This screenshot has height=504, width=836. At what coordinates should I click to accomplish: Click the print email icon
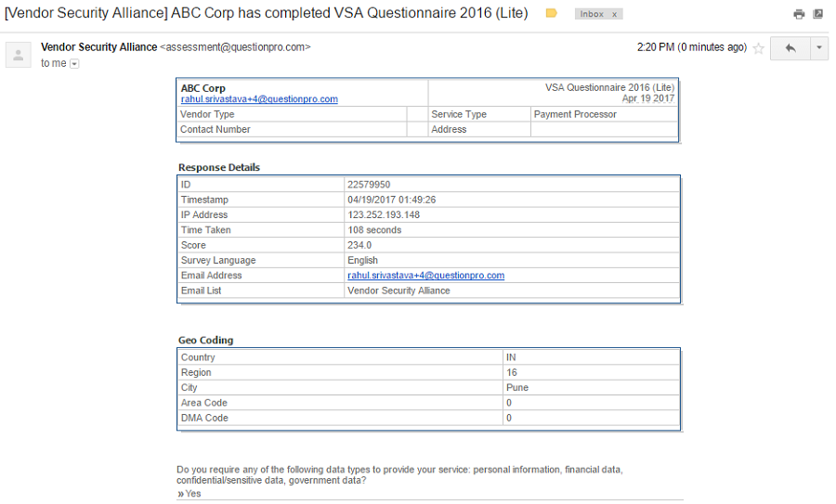(x=799, y=14)
